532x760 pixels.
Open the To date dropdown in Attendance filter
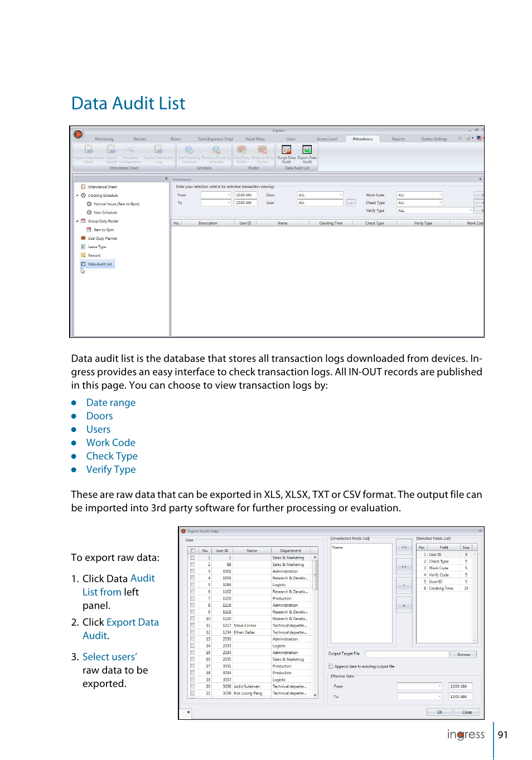(229, 203)
